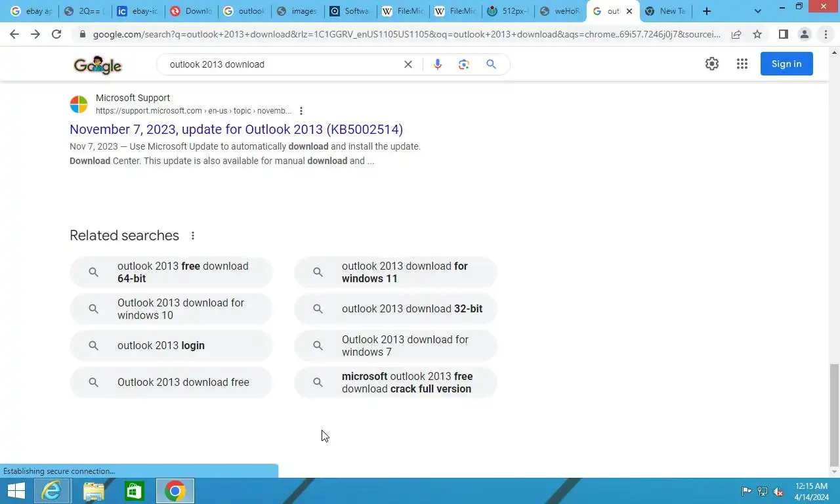Open network status tray icon

coord(763,492)
